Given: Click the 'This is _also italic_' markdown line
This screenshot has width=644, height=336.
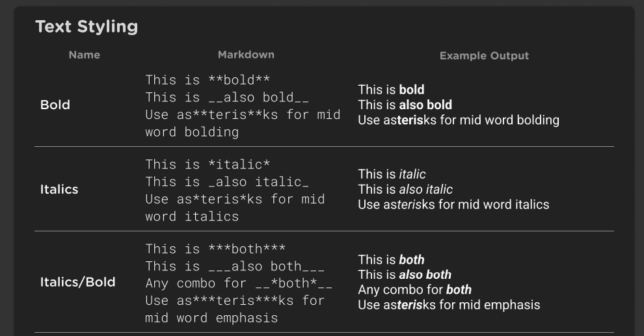Looking at the screenshot, I should point(227,182).
